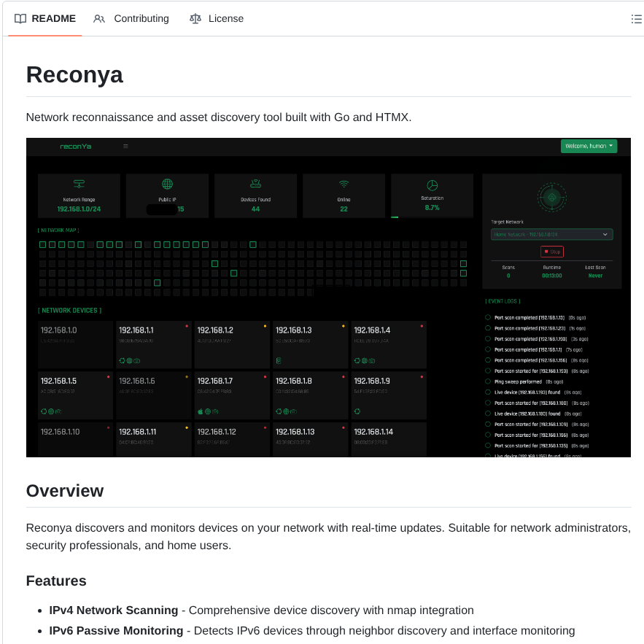Click the Network Range router icon
This screenshot has width=644, height=644.
tap(79, 185)
